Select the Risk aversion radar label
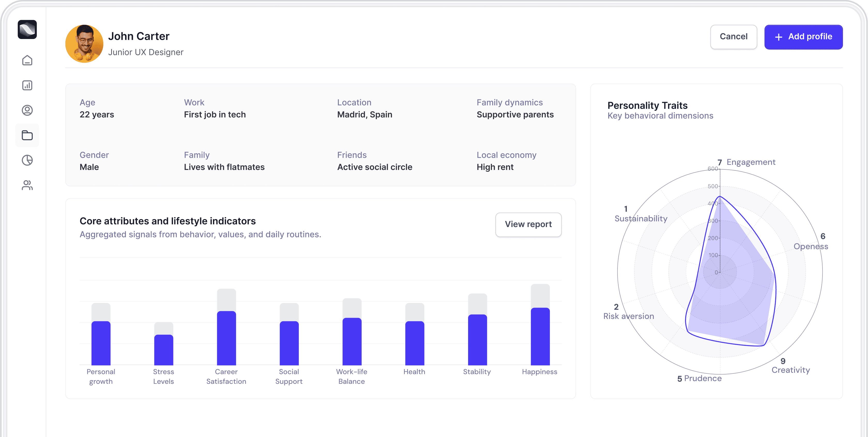The height and width of the screenshot is (437, 868). tap(628, 316)
